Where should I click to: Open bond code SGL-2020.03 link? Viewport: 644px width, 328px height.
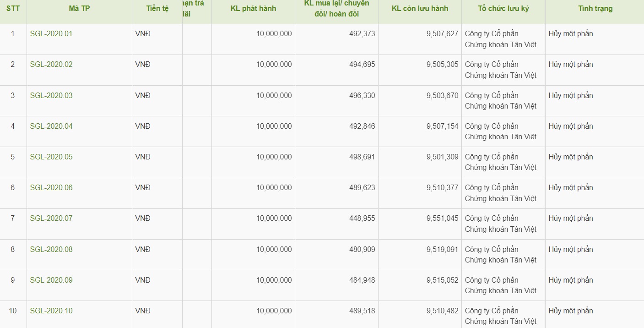pyautogui.click(x=51, y=95)
